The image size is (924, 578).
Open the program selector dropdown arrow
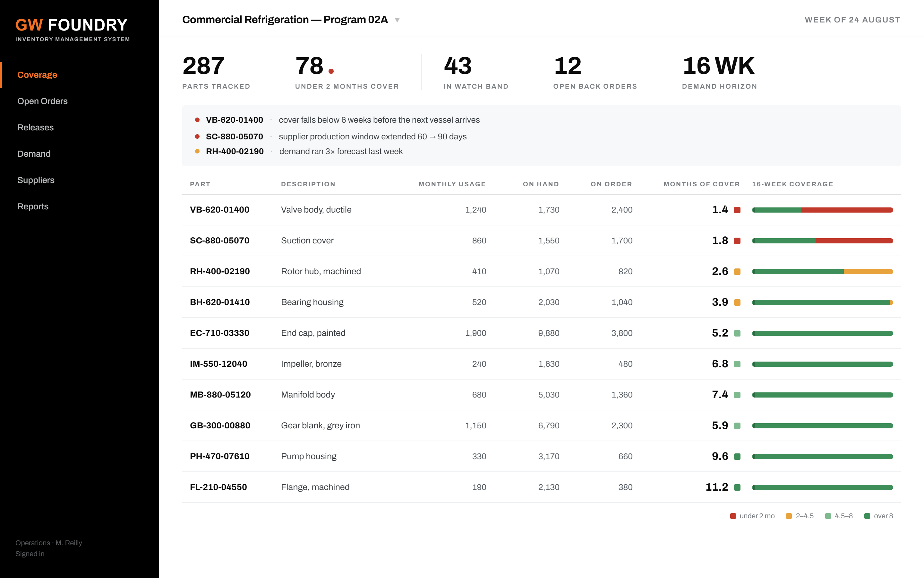[x=397, y=20]
